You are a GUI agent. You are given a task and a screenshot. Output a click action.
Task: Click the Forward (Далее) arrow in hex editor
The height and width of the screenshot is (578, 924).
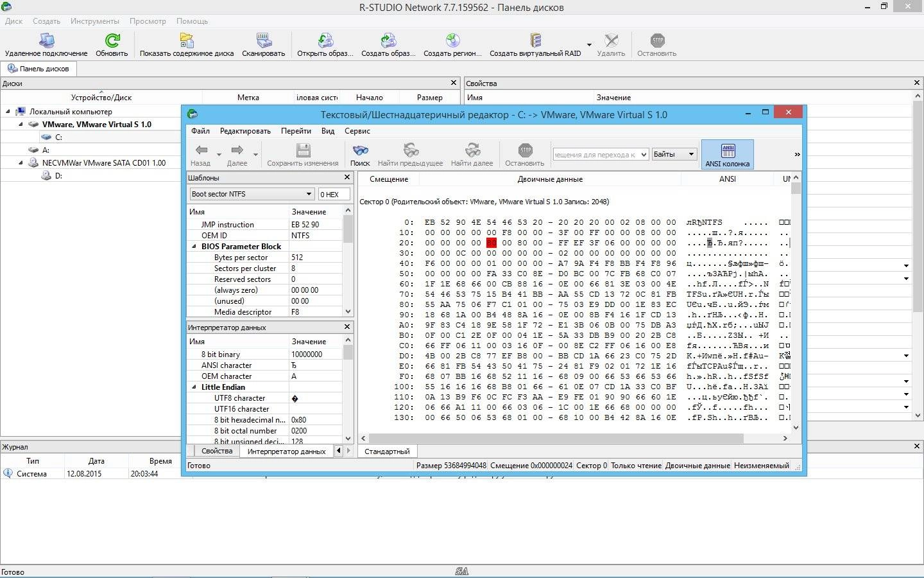[237, 150]
